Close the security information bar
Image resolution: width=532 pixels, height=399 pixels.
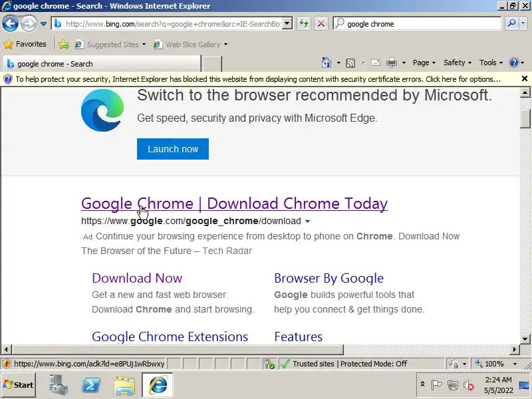[524, 78]
